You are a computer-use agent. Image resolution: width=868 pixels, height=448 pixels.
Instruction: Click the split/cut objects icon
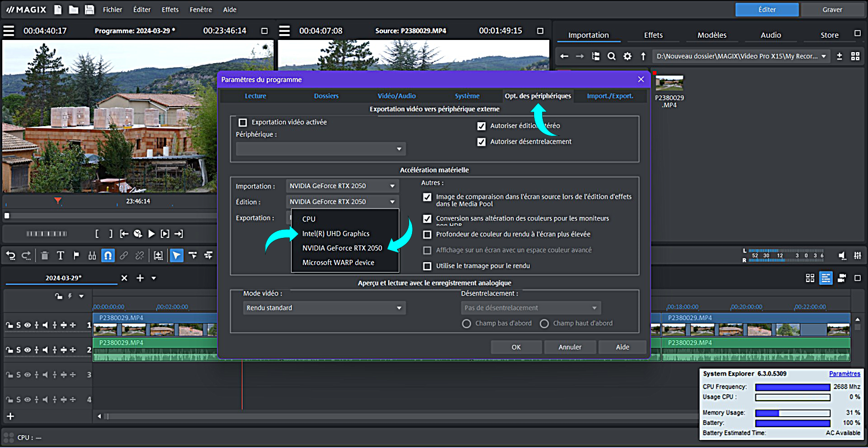coord(92,255)
